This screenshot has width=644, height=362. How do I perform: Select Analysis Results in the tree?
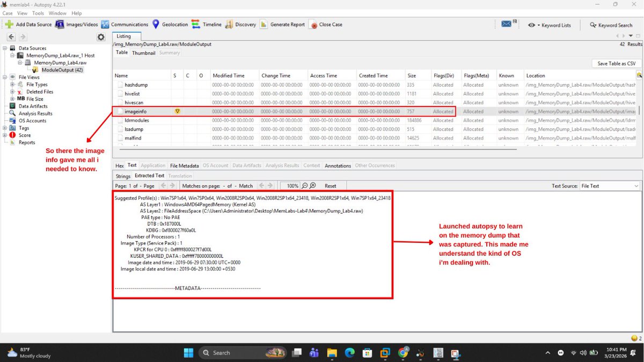pos(35,113)
